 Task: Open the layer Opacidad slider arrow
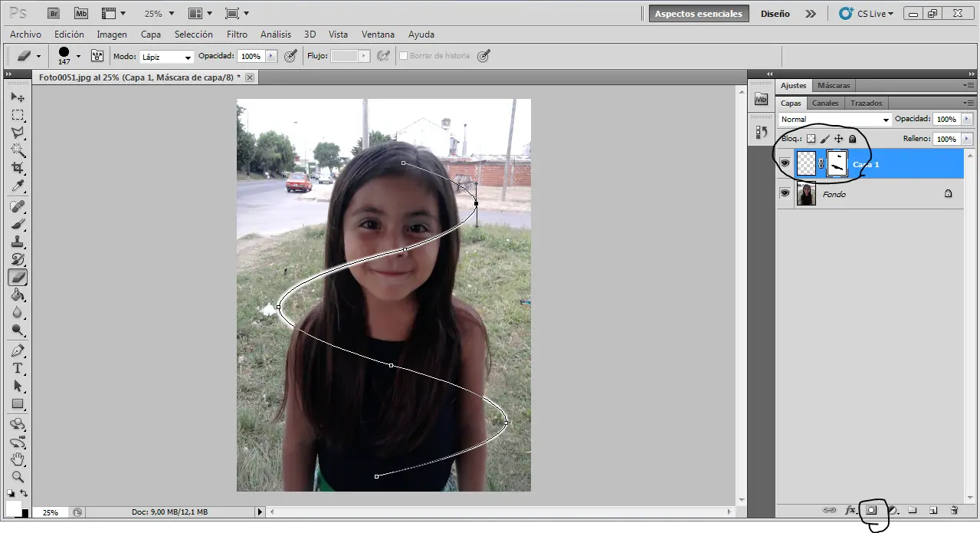[966, 119]
